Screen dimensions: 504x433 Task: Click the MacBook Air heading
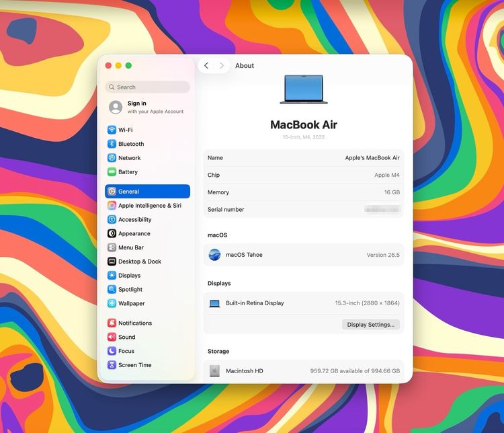(x=304, y=125)
